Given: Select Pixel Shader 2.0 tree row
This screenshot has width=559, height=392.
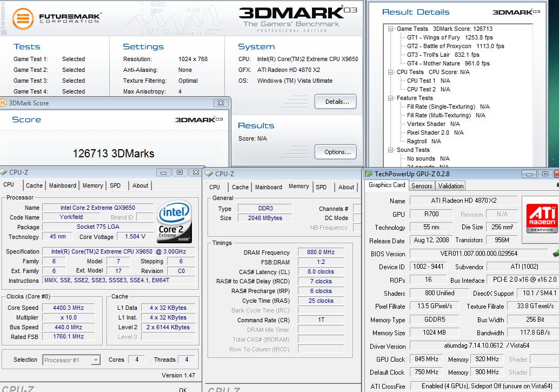Looking at the screenshot, I should pos(435,132).
